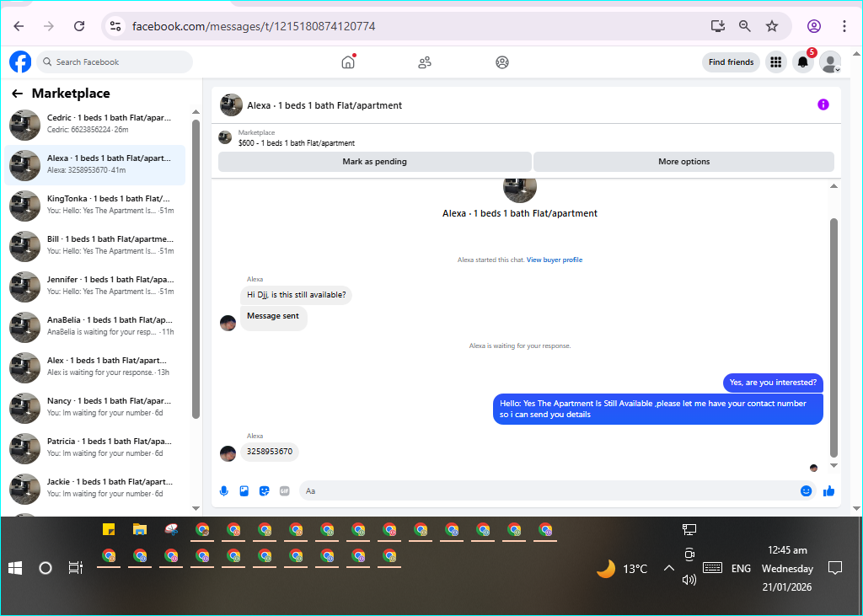
Task: Open the Groups icon in top navigation
Action: tap(502, 62)
